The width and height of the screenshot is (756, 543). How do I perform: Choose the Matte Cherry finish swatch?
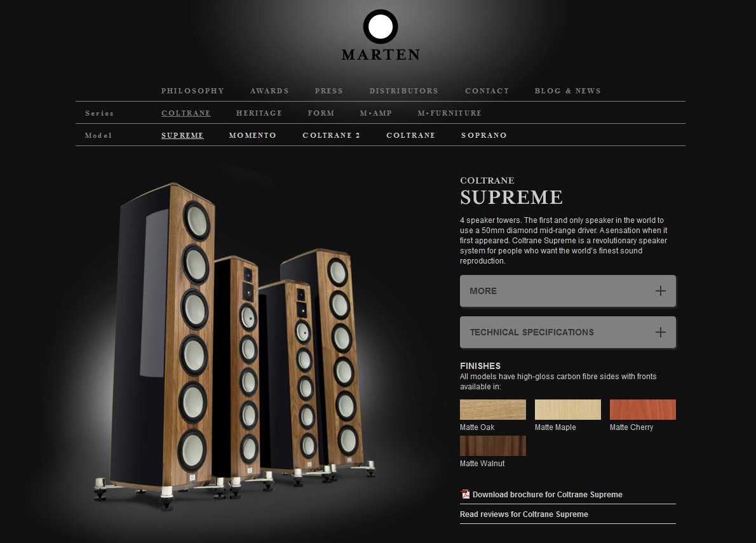pyautogui.click(x=643, y=410)
